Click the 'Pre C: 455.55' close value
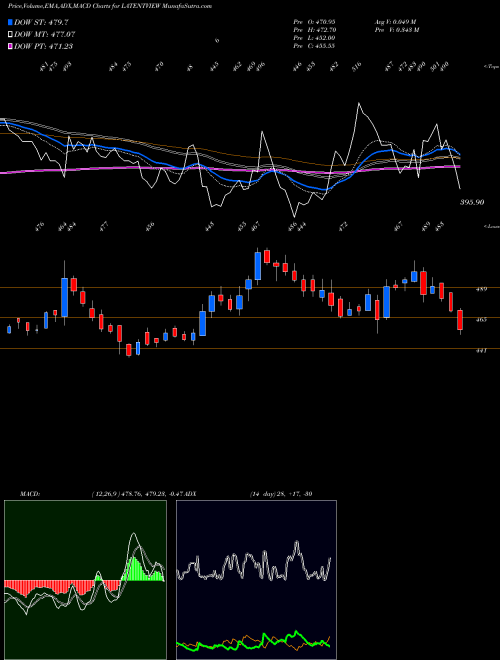The height and width of the screenshot is (660, 500). [314, 46]
